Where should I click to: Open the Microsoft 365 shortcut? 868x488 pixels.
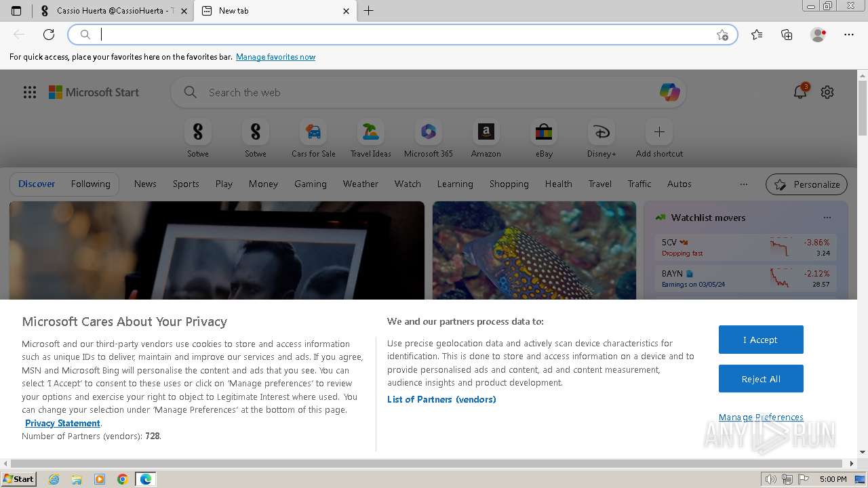[429, 138]
